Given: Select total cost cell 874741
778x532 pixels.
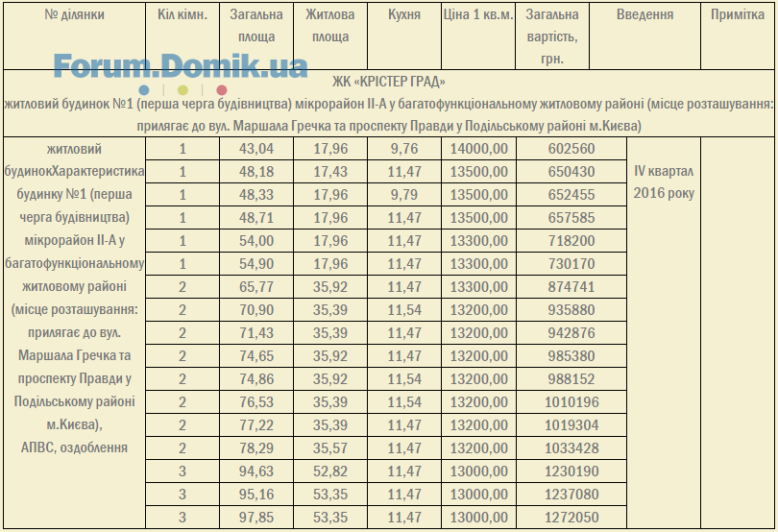Looking at the screenshot, I should click(571, 287).
